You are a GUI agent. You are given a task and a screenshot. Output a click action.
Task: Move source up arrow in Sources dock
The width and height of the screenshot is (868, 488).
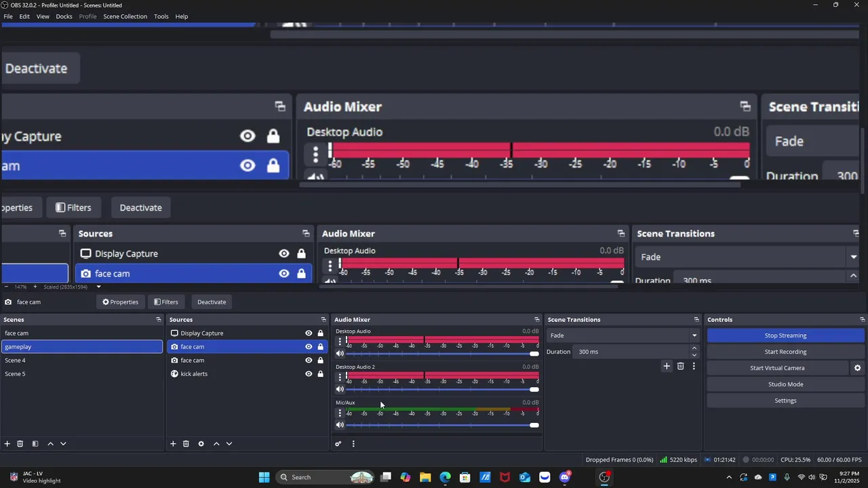(x=216, y=444)
